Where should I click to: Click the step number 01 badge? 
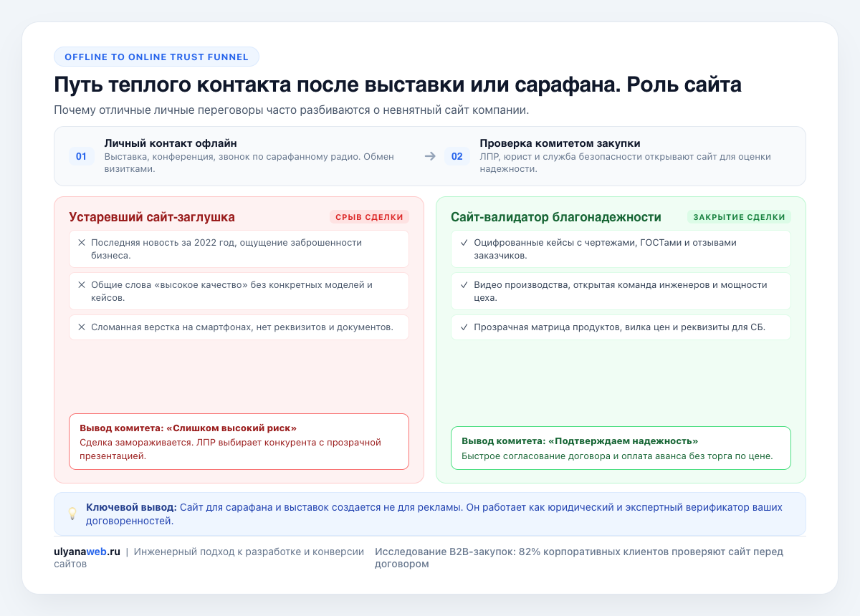[x=81, y=156]
